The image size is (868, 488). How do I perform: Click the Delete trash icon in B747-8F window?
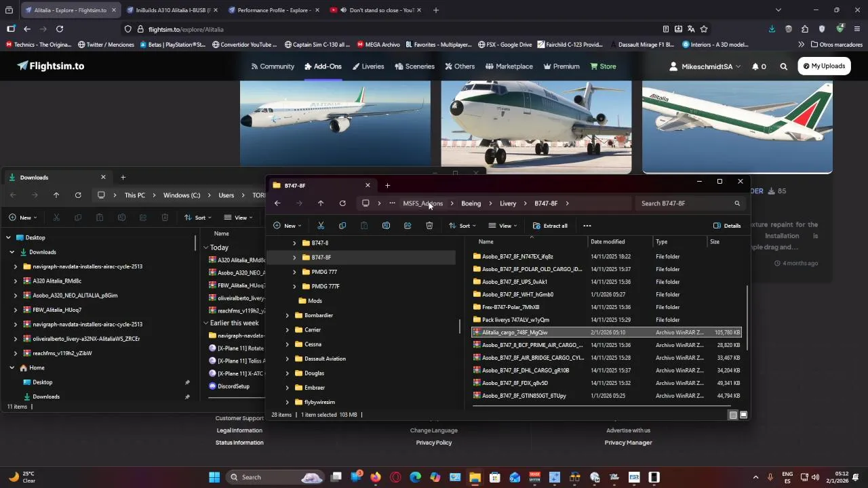pos(429,226)
